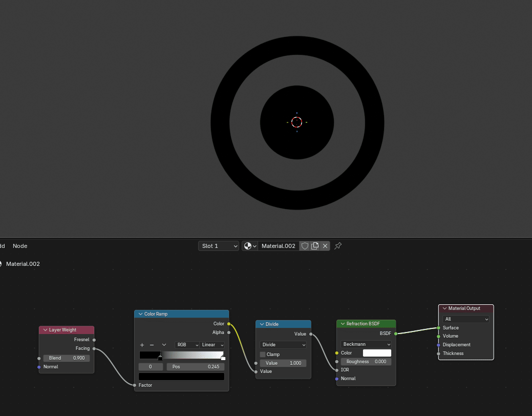Collapse the Layer Weight node
The image size is (532, 416).
(x=45, y=330)
